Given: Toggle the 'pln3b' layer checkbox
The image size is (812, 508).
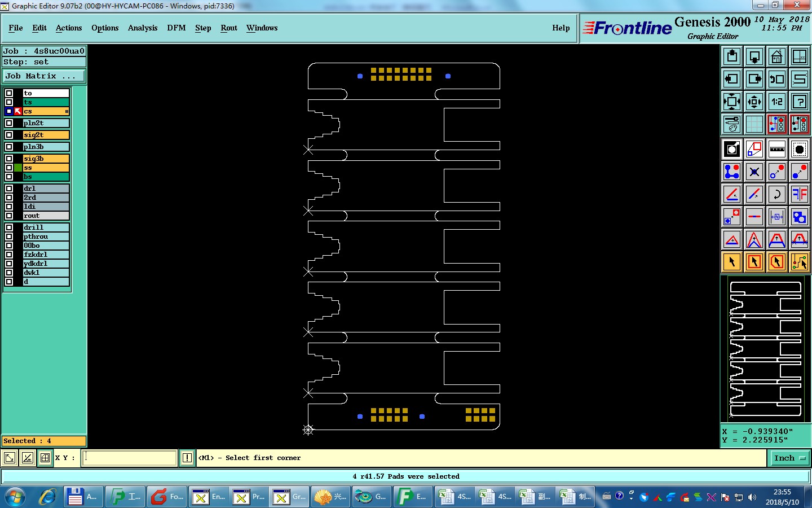Looking at the screenshot, I should (9, 147).
